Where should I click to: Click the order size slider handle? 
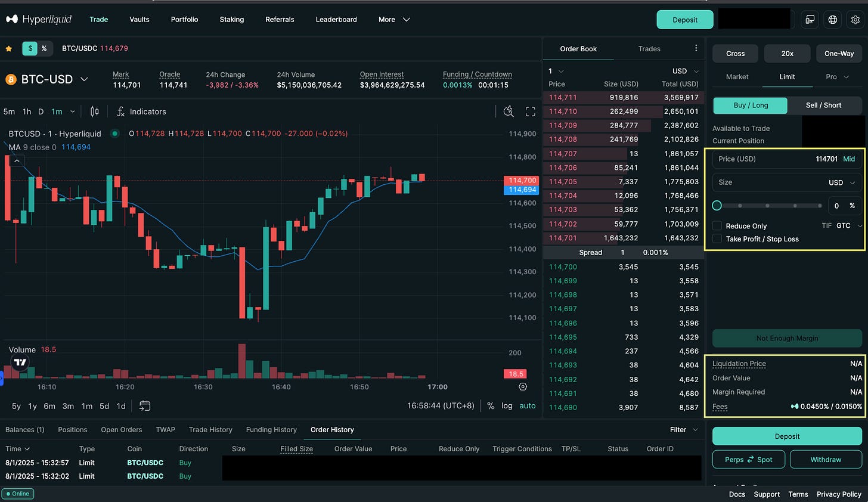(x=717, y=206)
